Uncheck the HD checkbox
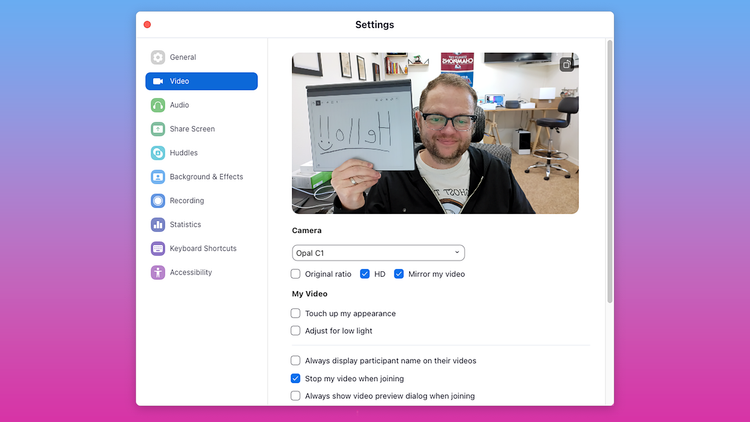Viewport: 750px width, 422px height. [365, 274]
